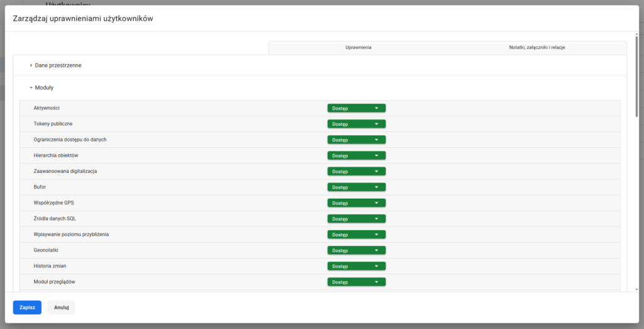
Task: Click Historia zmian dropdown arrow
Action: [x=377, y=266]
